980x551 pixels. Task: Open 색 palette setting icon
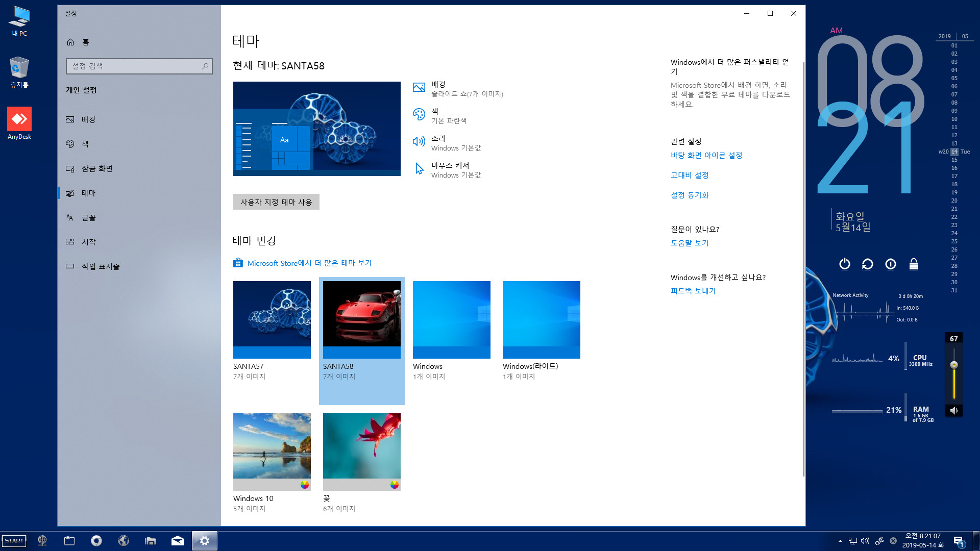coord(419,115)
